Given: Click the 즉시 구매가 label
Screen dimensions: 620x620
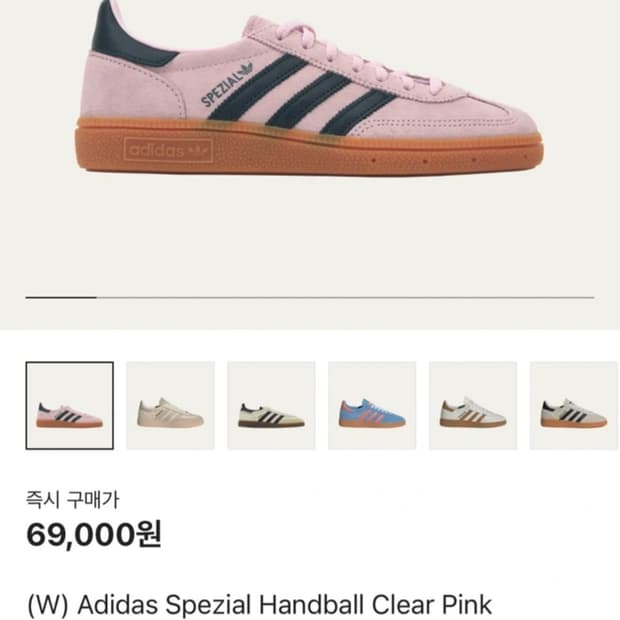Looking at the screenshot, I should click(72, 499).
